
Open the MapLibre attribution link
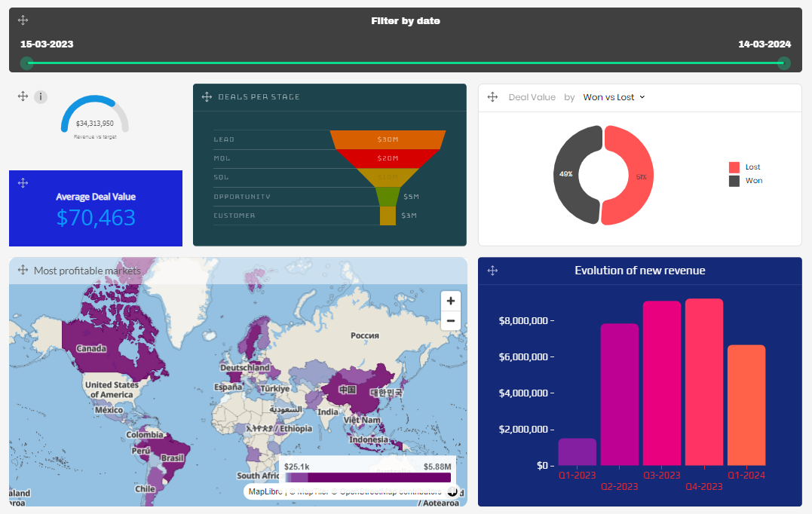265,491
